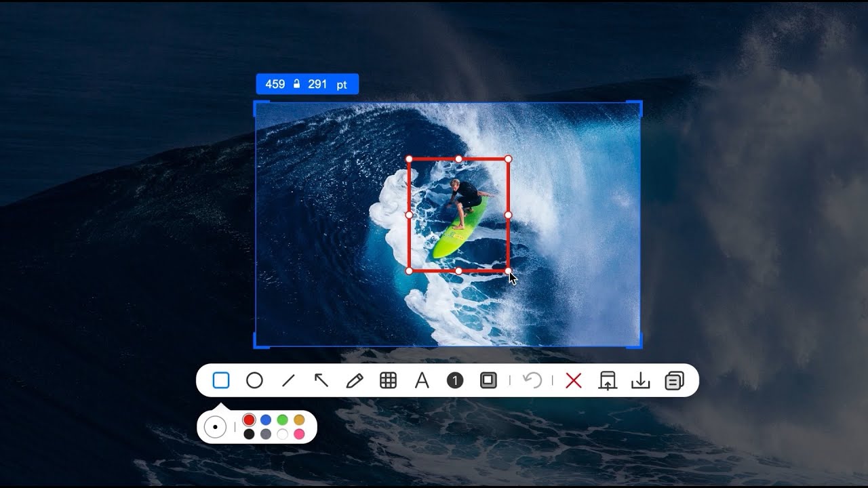This screenshot has height=488, width=868.
Task: Edit the width value 459
Action: [x=275, y=84]
